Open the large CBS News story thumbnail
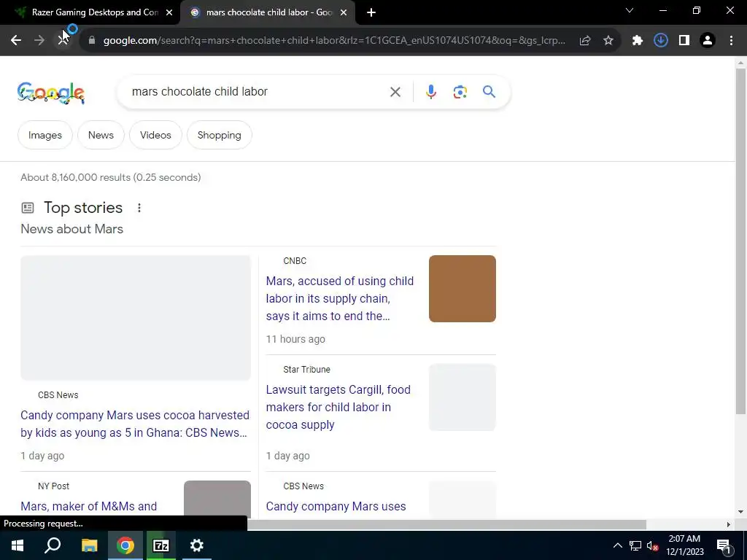Screen dimensions: 747x560 [136, 318]
